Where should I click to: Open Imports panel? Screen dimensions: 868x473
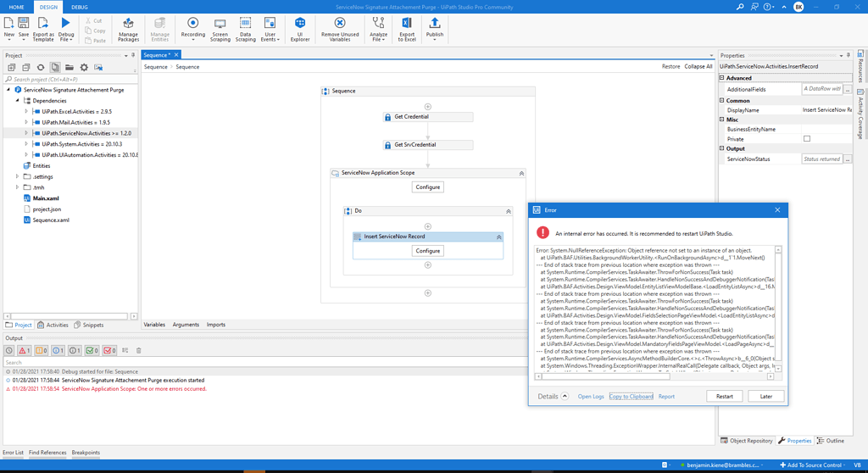tap(216, 325)
